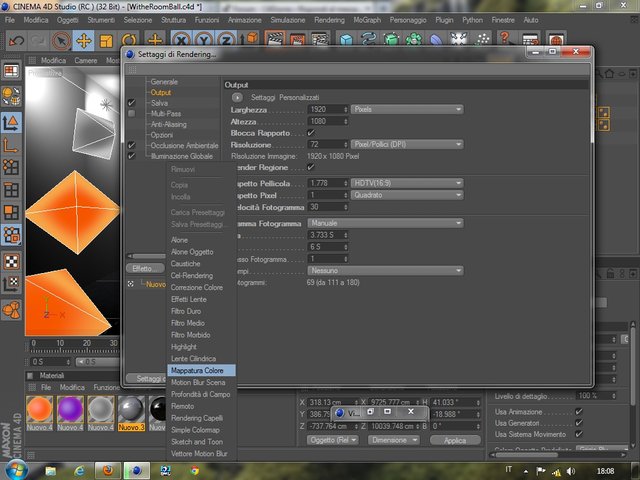Open the Rendering menu in menu bar
The width and height of the screenshot is (640, 480).
(x=329, y=20)
